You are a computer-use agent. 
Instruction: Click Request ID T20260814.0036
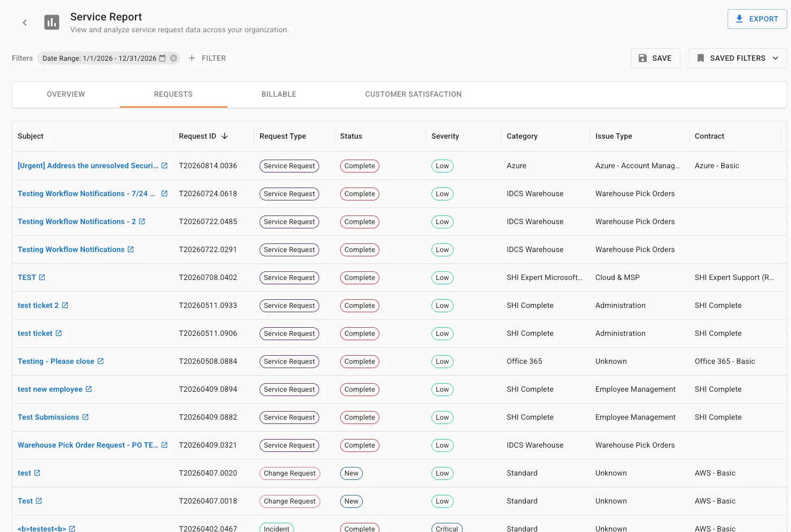(x=208, y=166)
